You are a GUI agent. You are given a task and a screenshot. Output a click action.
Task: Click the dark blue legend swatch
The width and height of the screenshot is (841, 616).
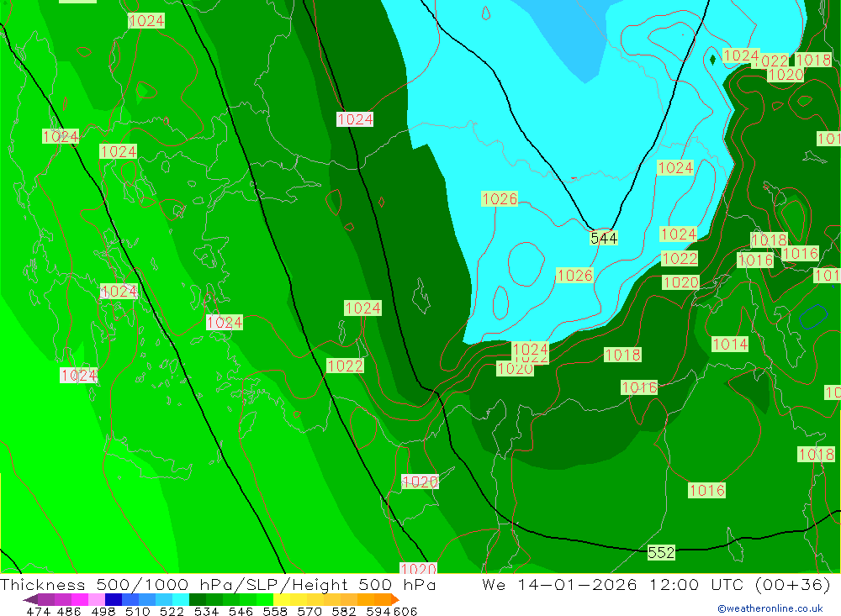click(114, 599)
